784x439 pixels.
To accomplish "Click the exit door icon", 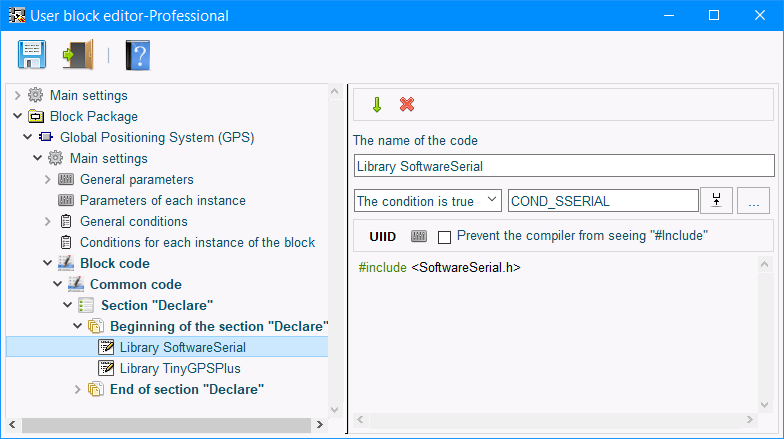I will pos(78,54).
